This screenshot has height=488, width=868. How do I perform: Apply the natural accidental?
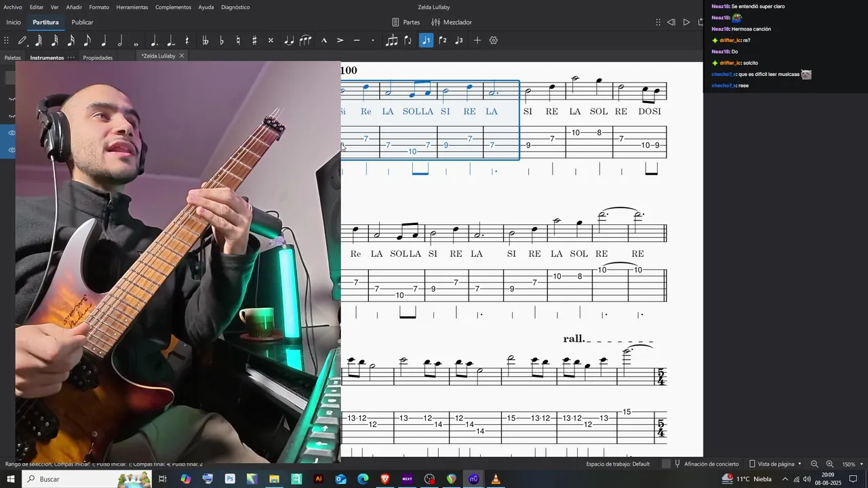click(x=238, y=41)
